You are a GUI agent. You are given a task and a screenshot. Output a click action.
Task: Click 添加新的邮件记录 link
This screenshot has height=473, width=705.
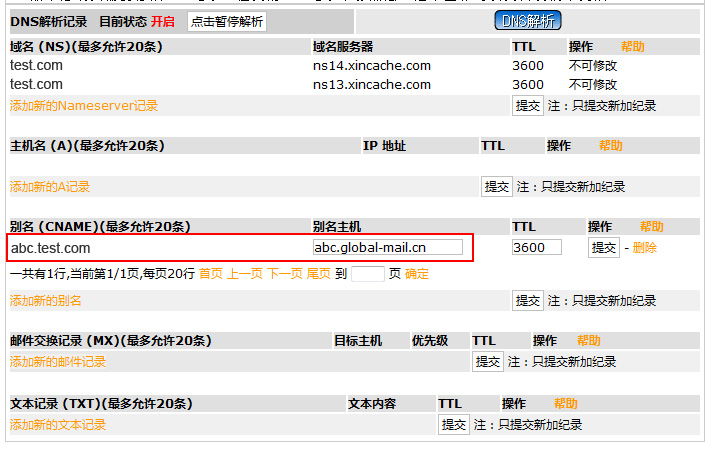[58, 362]
